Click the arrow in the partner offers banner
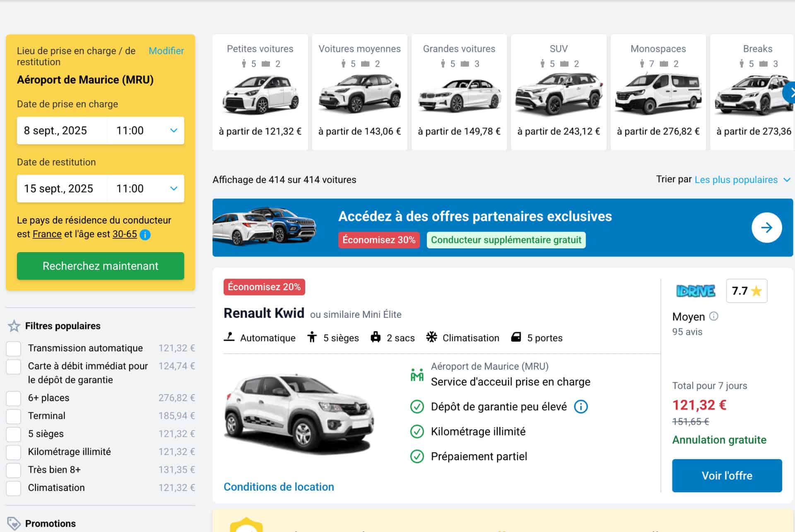 767,227
